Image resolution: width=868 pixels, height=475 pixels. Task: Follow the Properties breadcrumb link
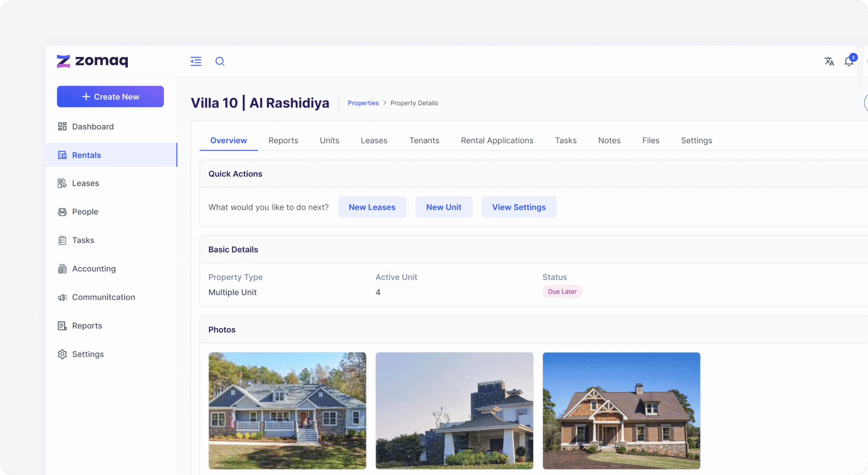[363, 103]
